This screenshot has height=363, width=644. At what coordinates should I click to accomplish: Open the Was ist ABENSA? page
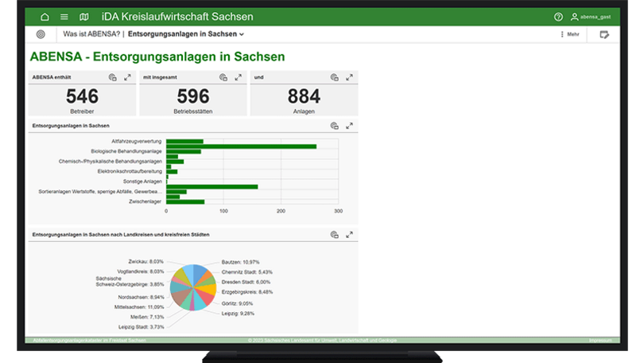[x=91, y=34]
